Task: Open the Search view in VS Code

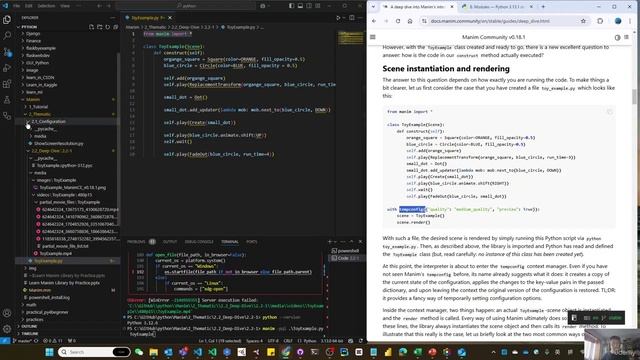Action: (7, 36)
